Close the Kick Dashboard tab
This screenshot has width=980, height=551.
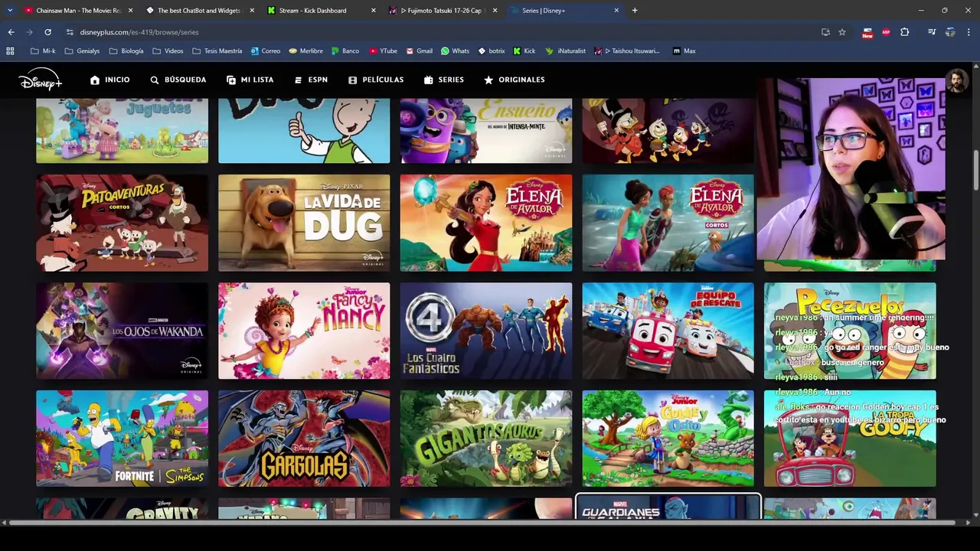[x=374, y=11]
